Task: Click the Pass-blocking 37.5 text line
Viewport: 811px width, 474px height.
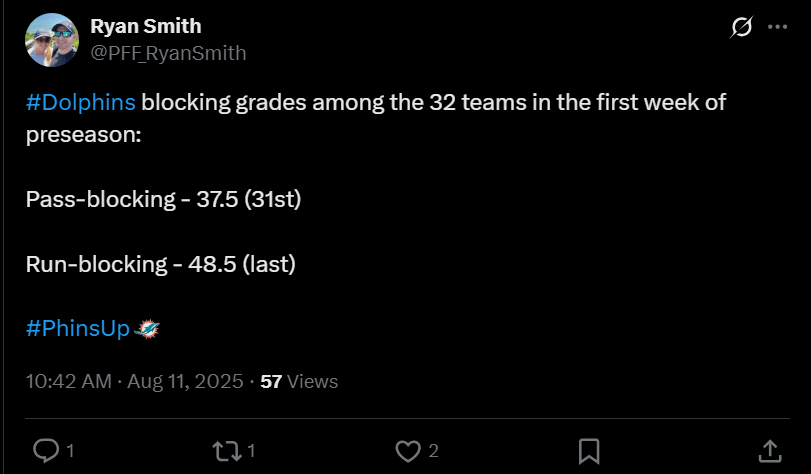Action: [x=163, y=199]
